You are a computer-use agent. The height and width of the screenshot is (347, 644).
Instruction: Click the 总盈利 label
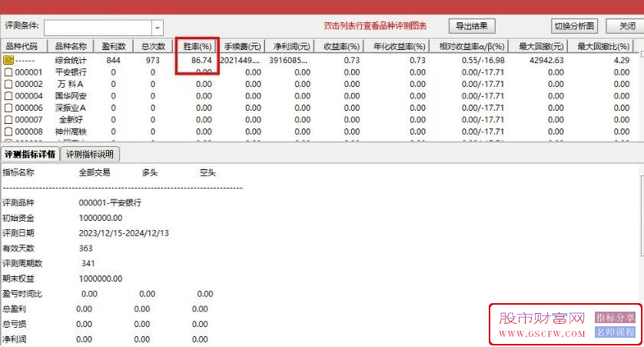coord(15,309)
